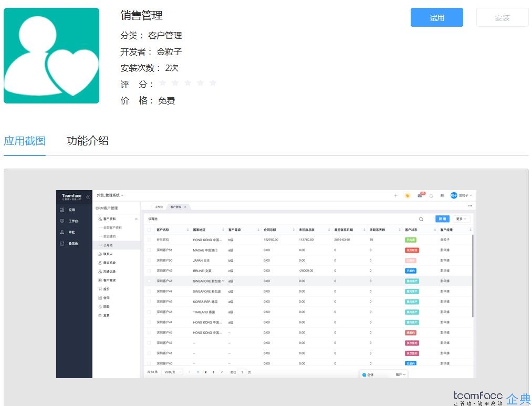
Task: Select 全部客户资料 in the preview tree
Action: coord(112,228)
